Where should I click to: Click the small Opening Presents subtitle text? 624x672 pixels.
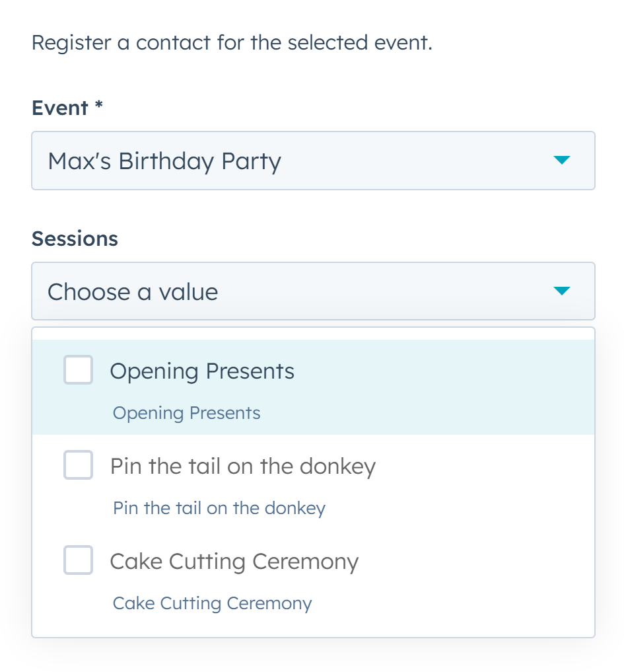186,414
